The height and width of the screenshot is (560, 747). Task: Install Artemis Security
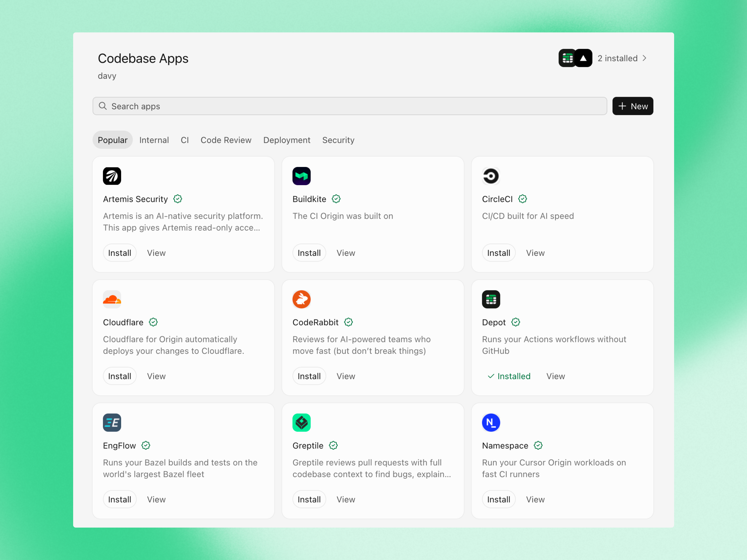[120, 253]
